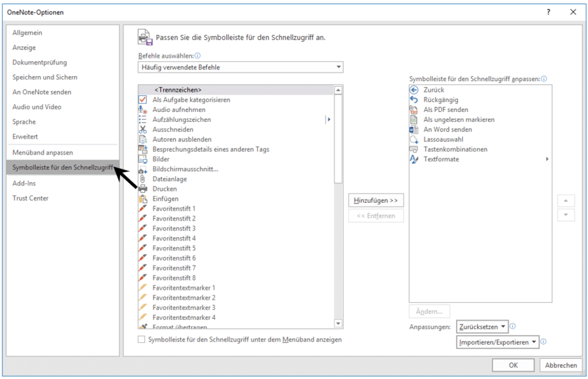Select the lasso icon for Lassoauswahl
Viewport: 588px width, 379px height.
pyautogui.click(x=413, y=140)
